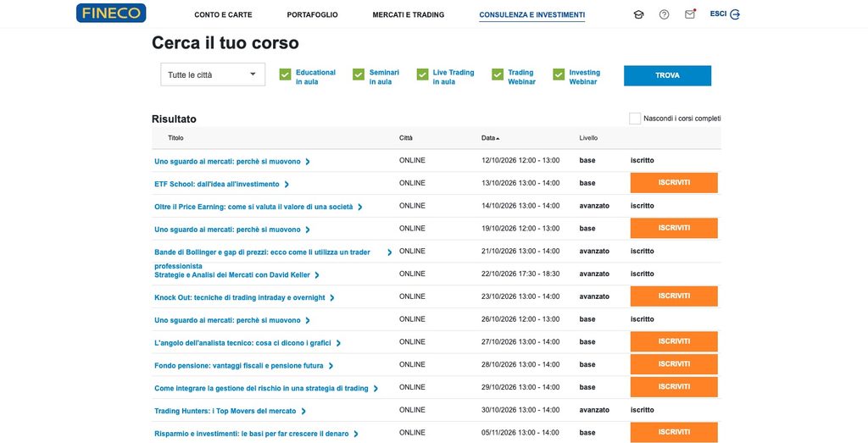The image size is (868, 443).
Task: Click date 22/10/2026 17:30 - 18:30
Action: 520,274
